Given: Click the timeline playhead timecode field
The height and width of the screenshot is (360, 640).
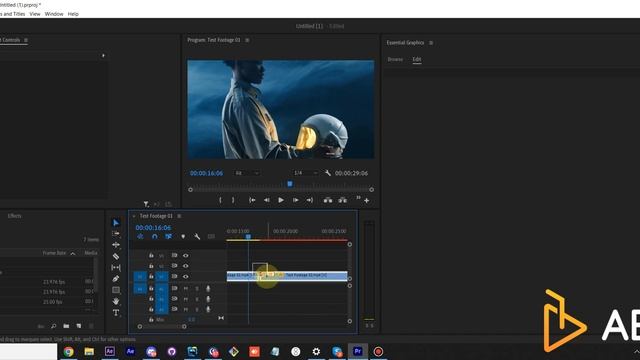Looking at the screenshot, I should tap(153, 228).
